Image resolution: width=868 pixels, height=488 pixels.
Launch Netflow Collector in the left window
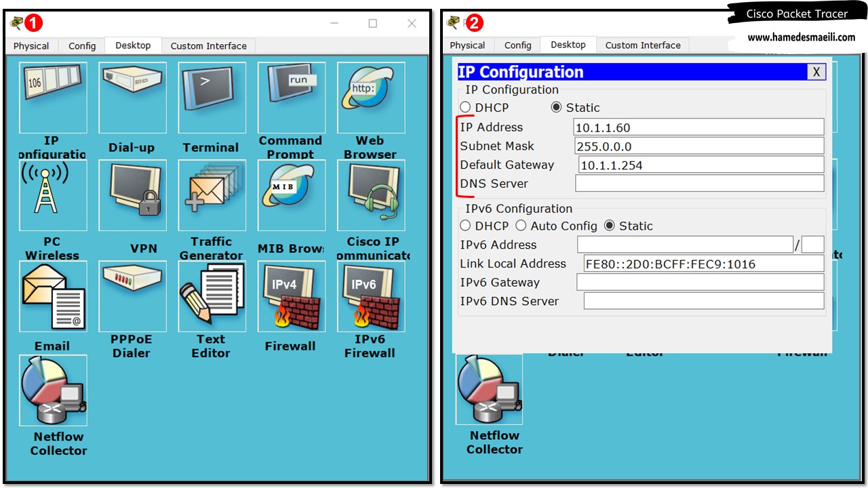click(x=53, y=390)
